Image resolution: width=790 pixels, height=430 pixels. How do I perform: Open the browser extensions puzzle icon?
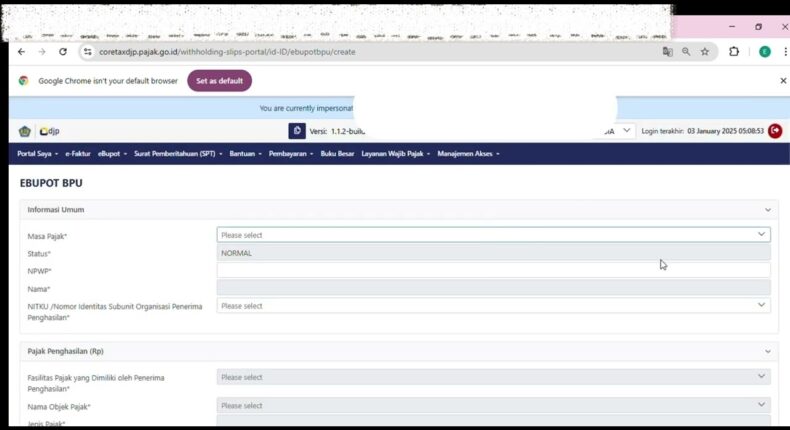[734, 52]
